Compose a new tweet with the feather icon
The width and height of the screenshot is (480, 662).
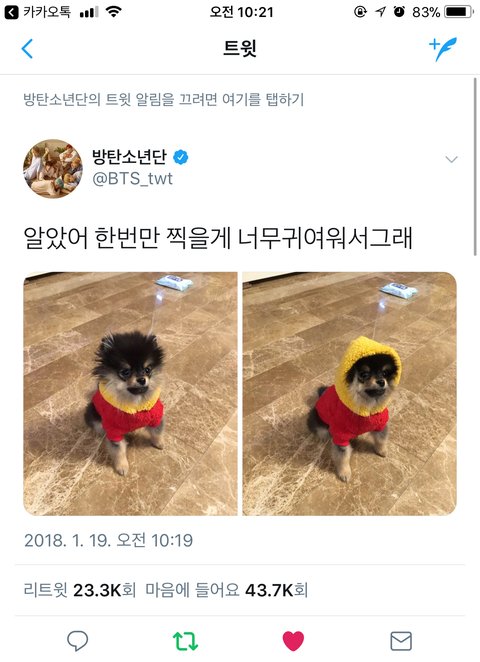(442, 49)
